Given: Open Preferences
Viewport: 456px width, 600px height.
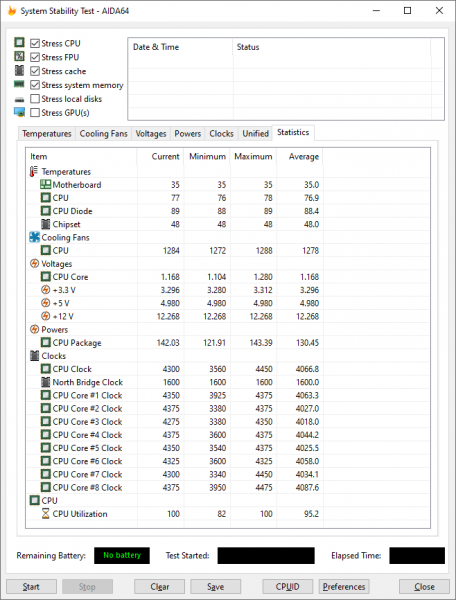Looking at the screenshot, I should [344, 587].
